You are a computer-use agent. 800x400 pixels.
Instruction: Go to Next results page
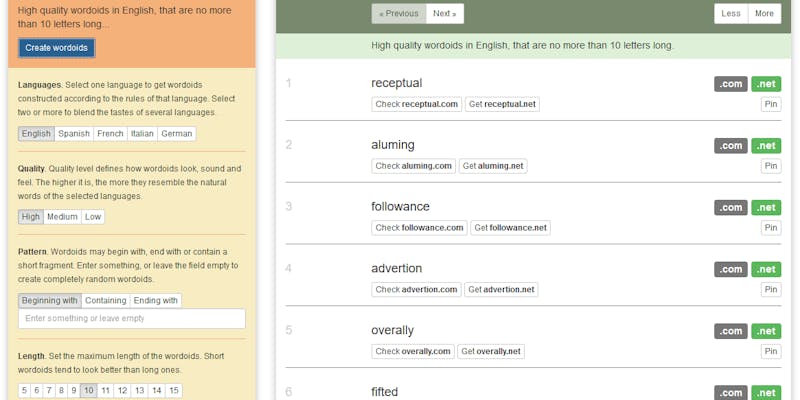445,14
